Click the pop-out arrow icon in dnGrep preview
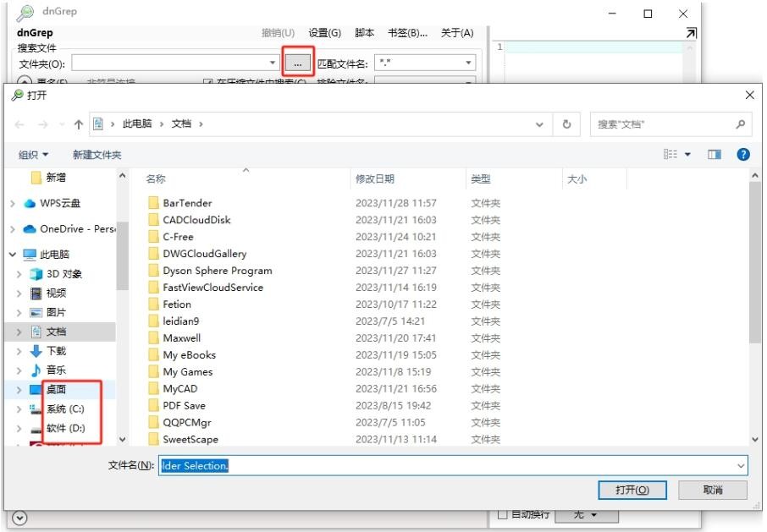767x532 pixels. point(691,33)
